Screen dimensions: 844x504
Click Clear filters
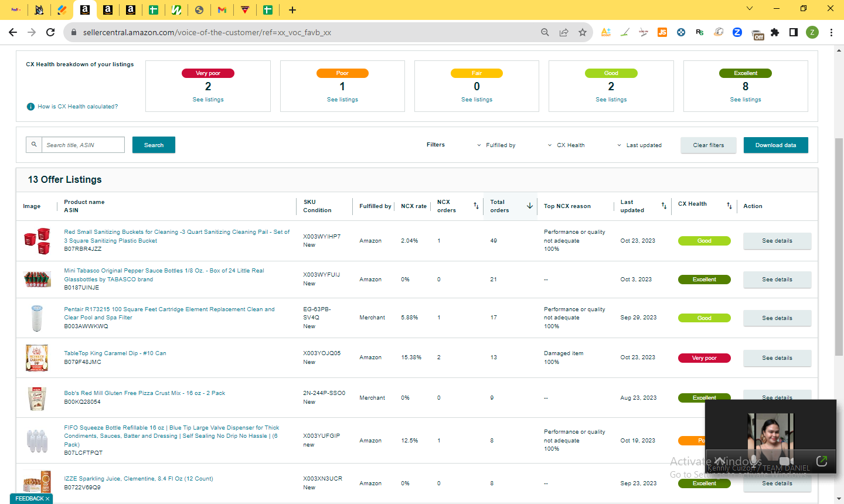coord(709,145)
